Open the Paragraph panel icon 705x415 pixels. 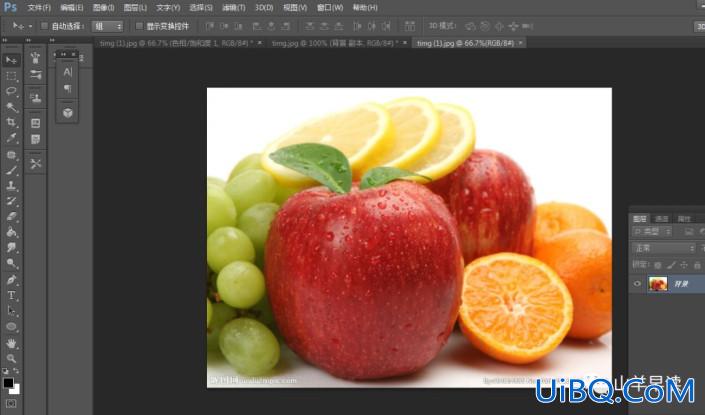click(67, 89)
